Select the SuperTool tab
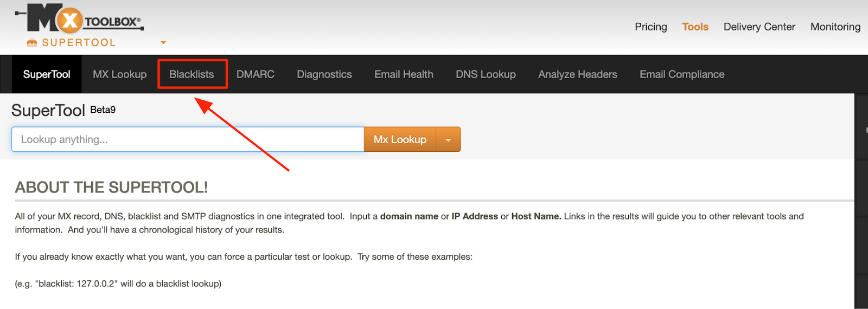 (47, 74)
